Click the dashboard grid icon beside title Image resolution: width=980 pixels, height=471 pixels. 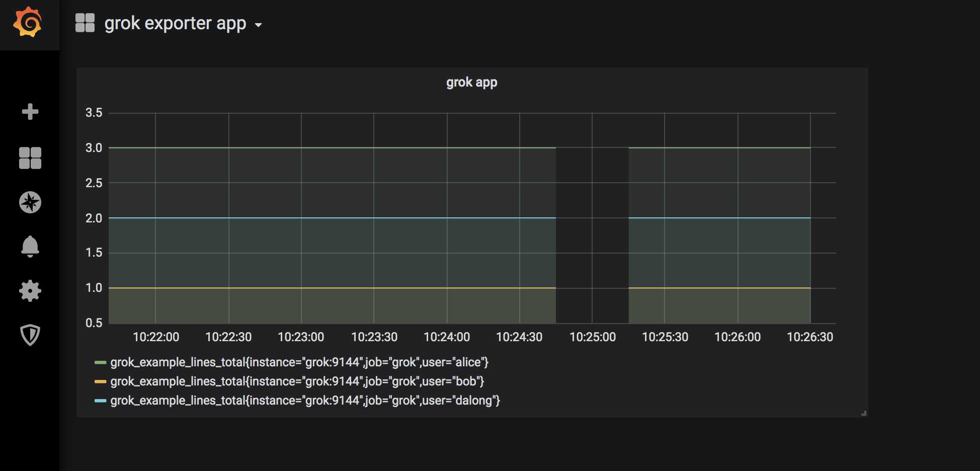tap(85, 23)
